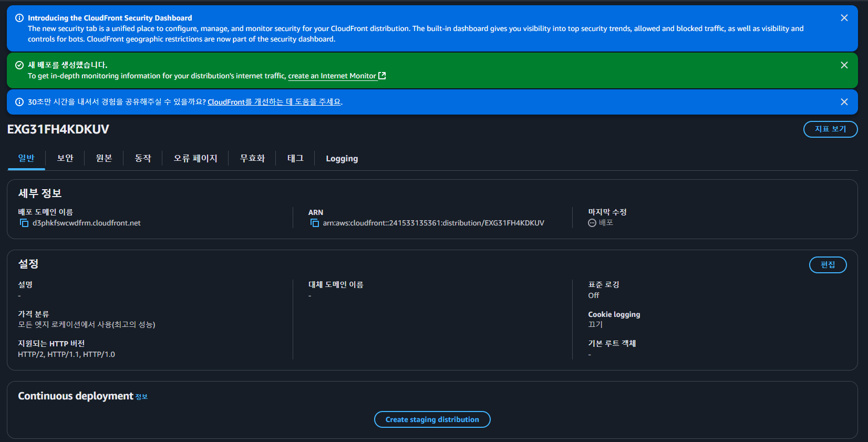Click the 새 배포를 생성했습니다 message text
The image size is (868, 442).
pyautogui.click(x=68, y=65)
